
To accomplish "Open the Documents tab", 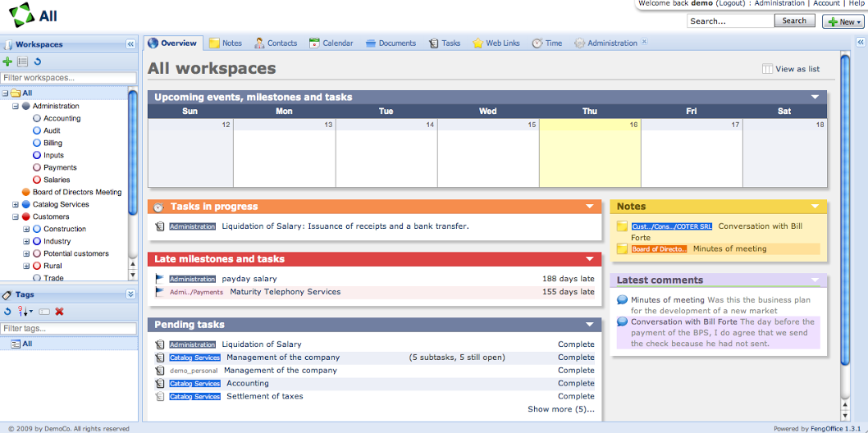I will (x=391, y=43).
